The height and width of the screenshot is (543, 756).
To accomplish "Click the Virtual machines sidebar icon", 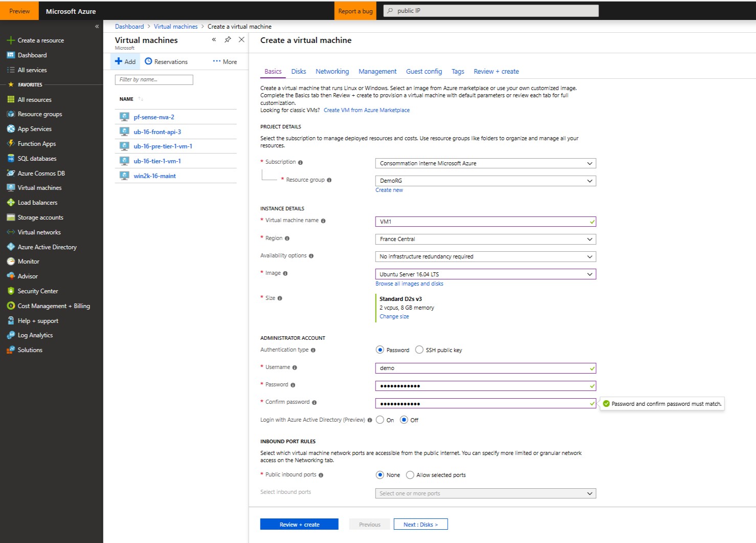I will 10,188.
